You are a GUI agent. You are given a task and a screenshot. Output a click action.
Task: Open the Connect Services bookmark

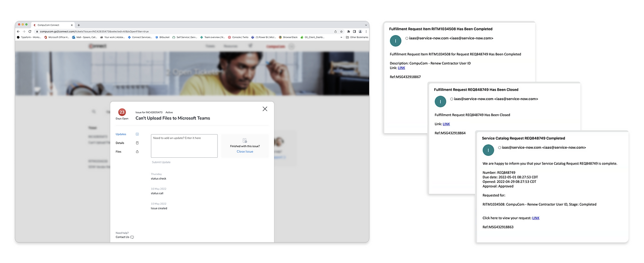pyautogui.click(x=140, y=37)
